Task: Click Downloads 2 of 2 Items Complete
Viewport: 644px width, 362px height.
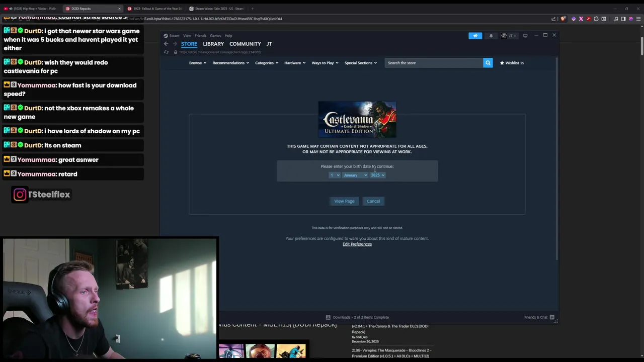Action: [361, 317]
